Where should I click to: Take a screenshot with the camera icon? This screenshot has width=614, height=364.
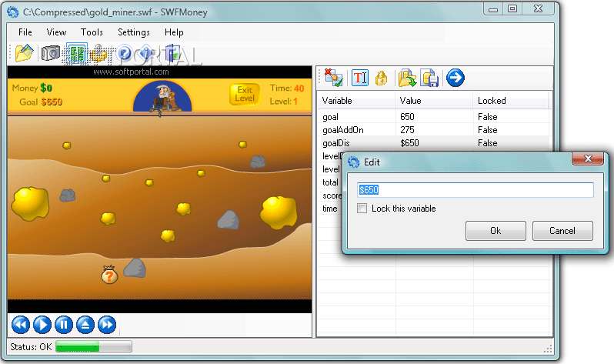tap(51, 53)
